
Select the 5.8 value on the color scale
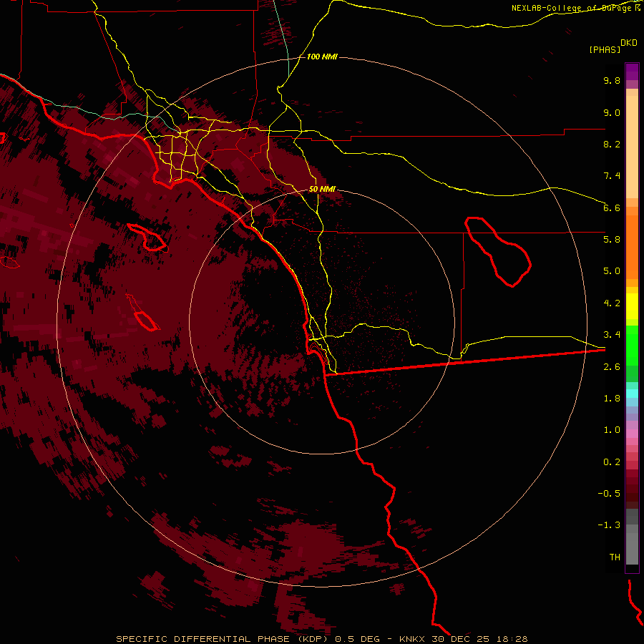point(612,240)
